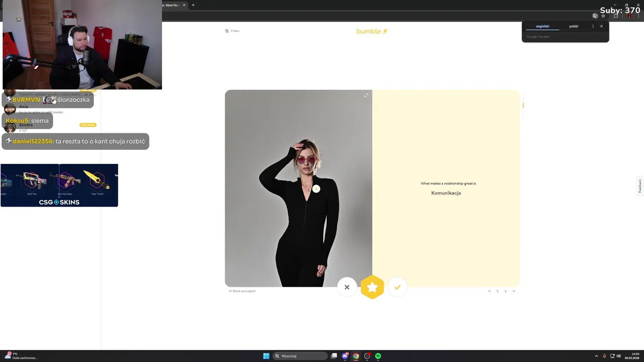
Task: Click the up arrow shortcut key hint
Action: coord(498,291)
